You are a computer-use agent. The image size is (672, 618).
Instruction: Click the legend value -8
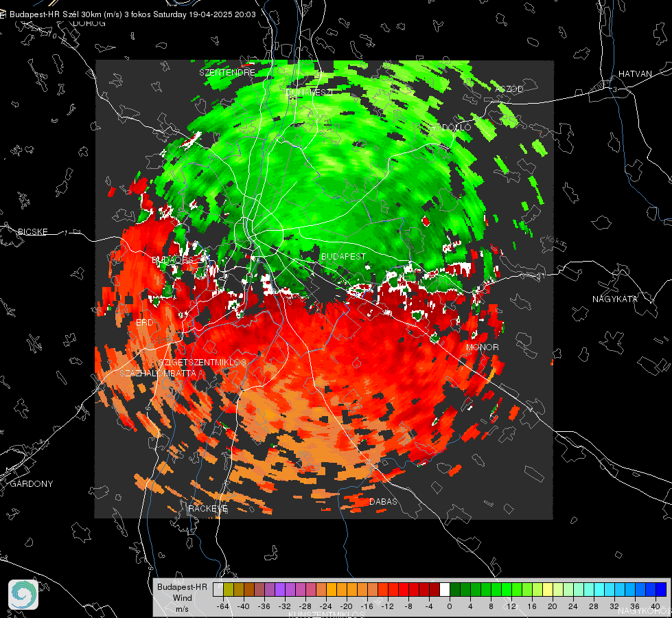point(408,606)
